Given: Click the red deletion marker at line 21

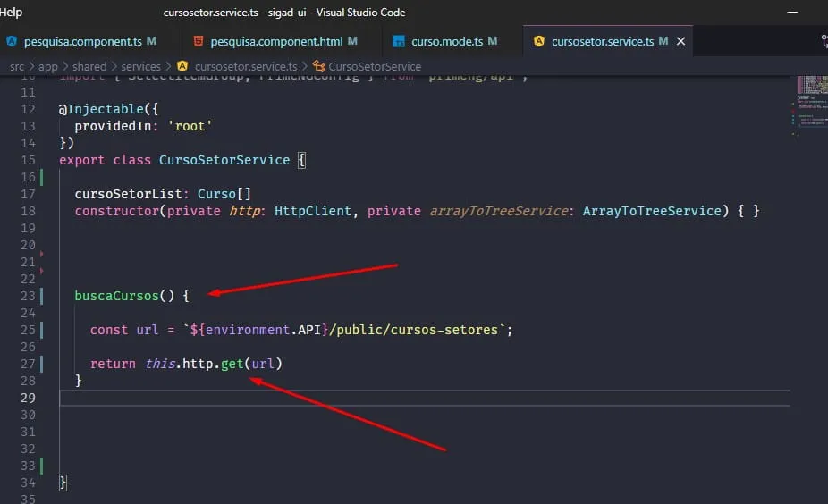Looking at the screenshot, I should [x=42, y=255].
